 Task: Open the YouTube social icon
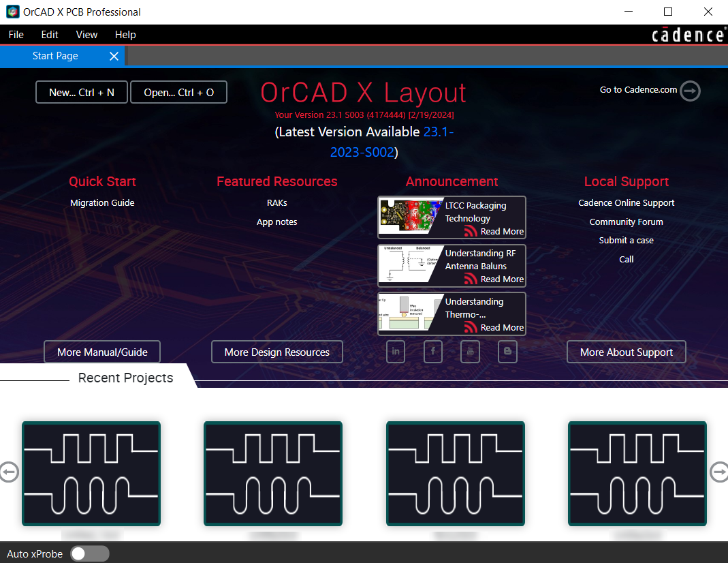coord(470,352)
